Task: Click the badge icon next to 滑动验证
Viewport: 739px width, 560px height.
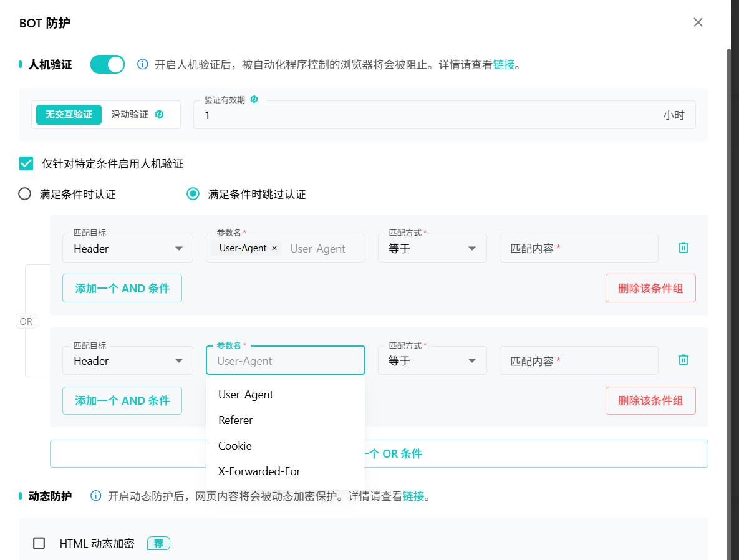Action: tap(160, 115)
